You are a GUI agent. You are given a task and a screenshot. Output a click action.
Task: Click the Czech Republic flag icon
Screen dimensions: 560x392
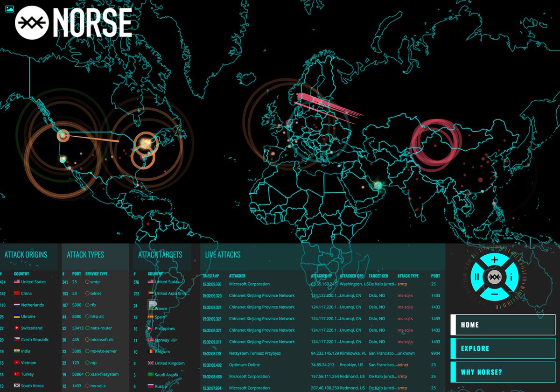pyautogui.click(x=17, y=340)
